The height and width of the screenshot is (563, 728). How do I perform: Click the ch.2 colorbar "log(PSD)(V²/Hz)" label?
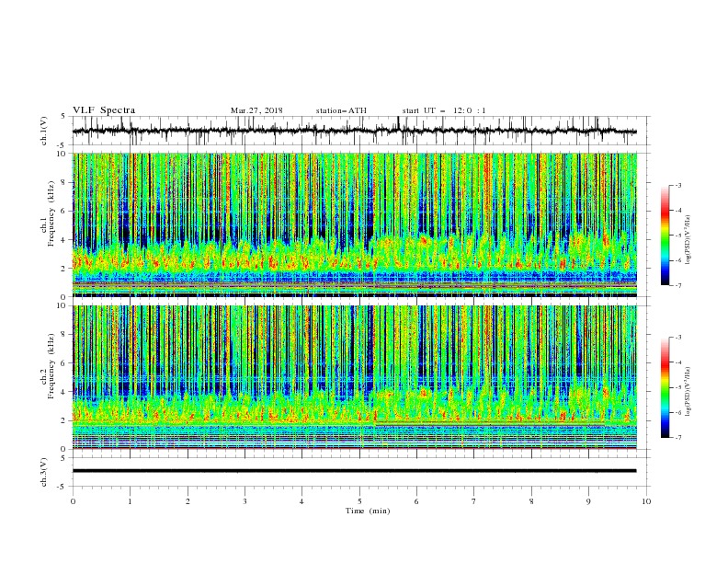click(688, 392)
